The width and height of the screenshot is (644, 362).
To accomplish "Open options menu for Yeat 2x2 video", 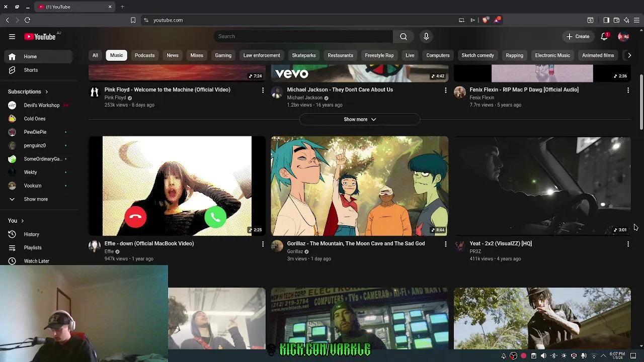I will [628, 244].
